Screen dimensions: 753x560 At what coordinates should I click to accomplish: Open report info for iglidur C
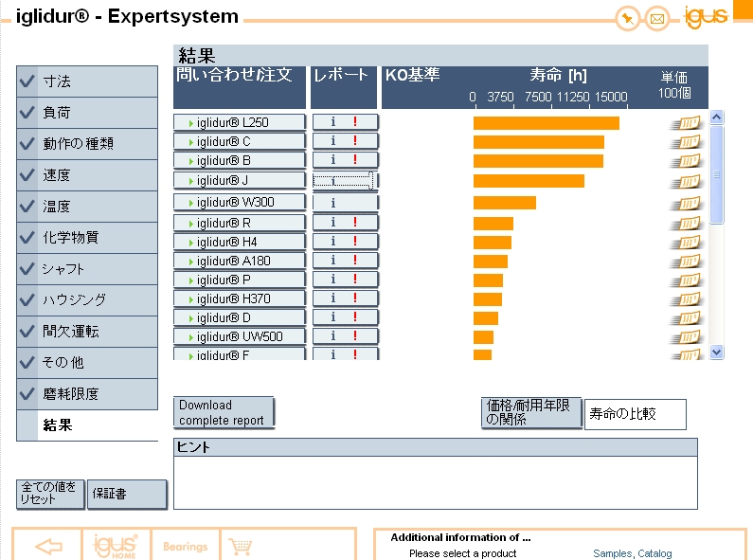(x=332, y=141)
